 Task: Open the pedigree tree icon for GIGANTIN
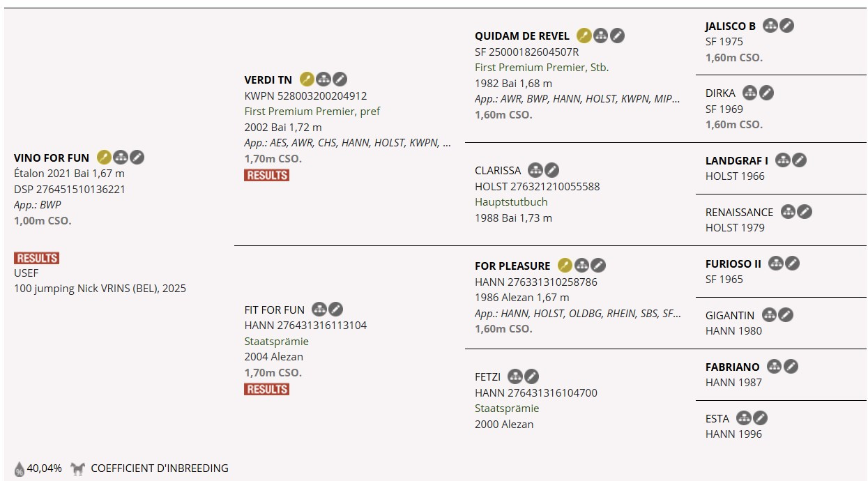tap(769, 315)
